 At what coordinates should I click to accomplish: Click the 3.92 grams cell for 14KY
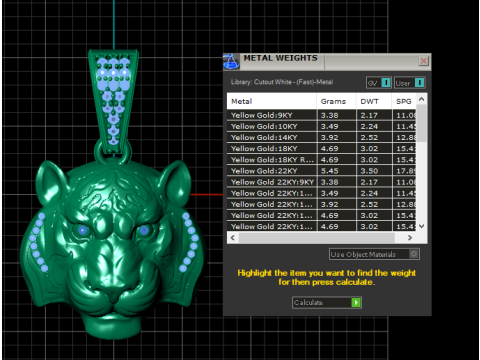pyautogui.click(x=336, y=137)
